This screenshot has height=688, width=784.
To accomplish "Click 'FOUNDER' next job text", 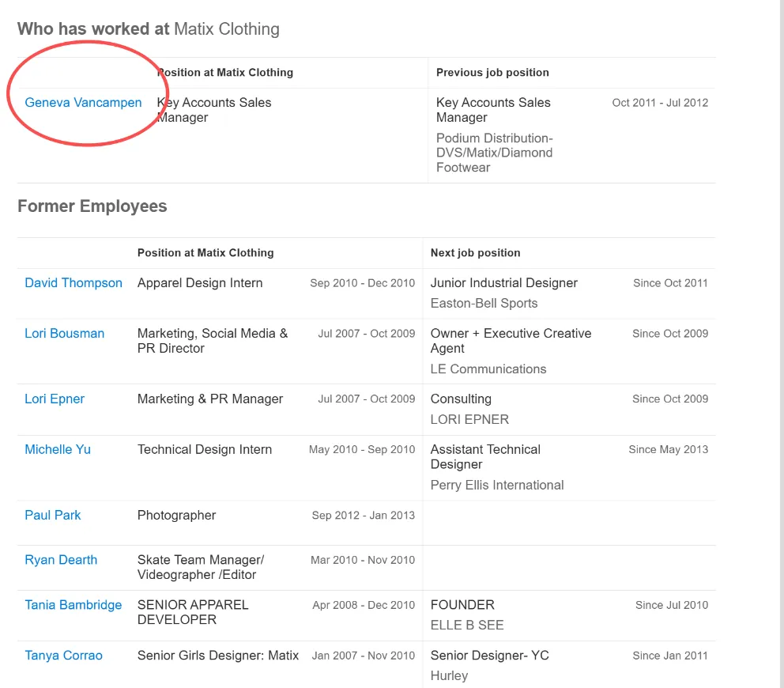I will point(462,605).
